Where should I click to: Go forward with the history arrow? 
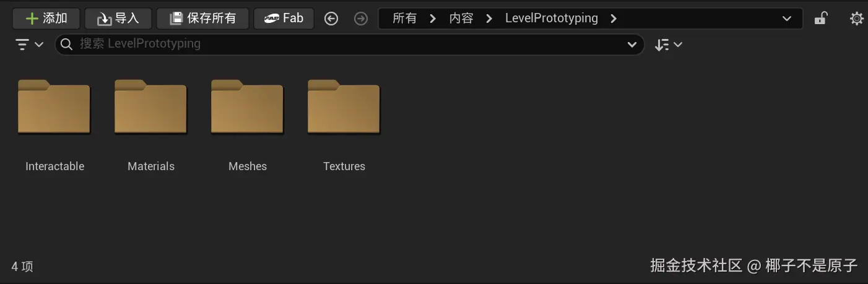(360, 19)
